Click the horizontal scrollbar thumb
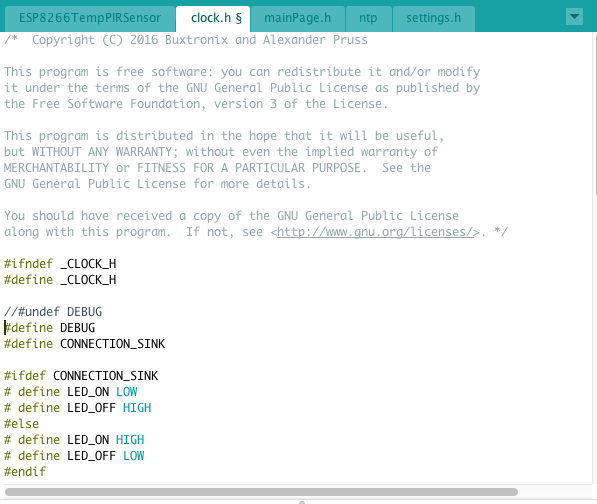 pyautogui.click(x=261, y=492)
